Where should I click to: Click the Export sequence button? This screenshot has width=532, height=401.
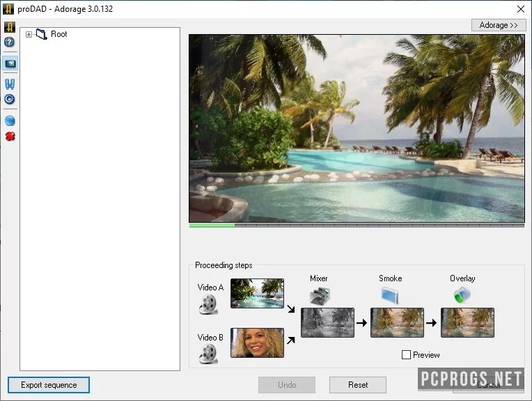pyautogui.click(x=49, y=385)
